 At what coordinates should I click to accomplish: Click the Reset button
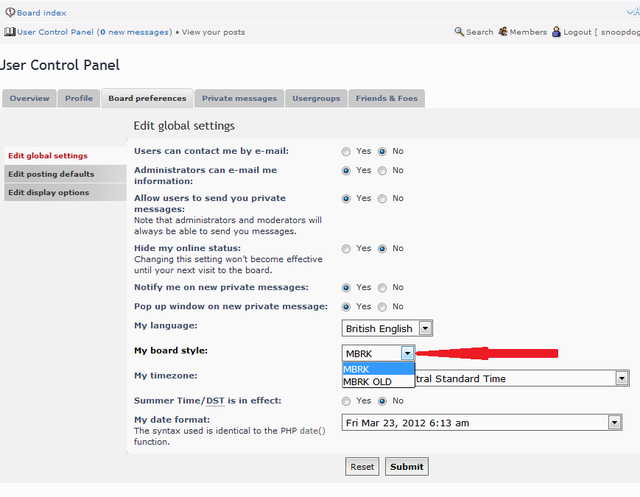362,466
